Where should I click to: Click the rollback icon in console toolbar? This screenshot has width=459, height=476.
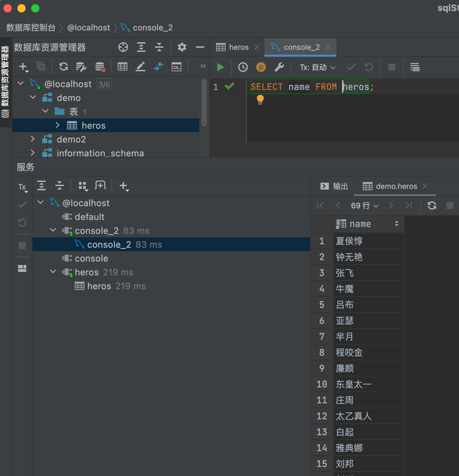[x=369, y=67]
